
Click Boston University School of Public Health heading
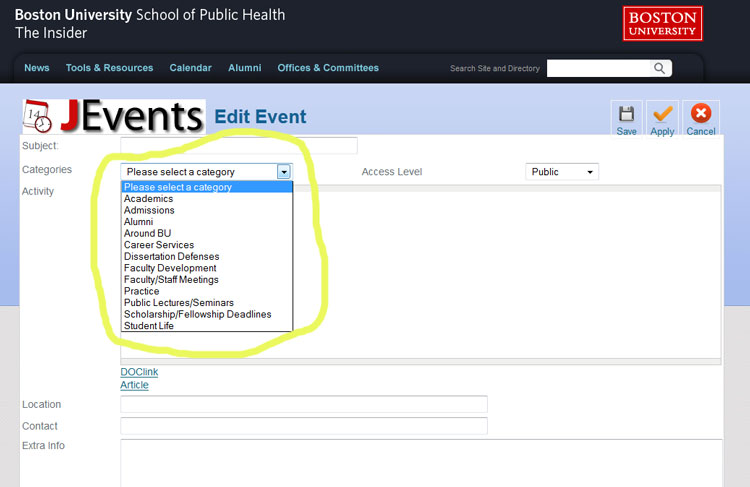[150, 15]
